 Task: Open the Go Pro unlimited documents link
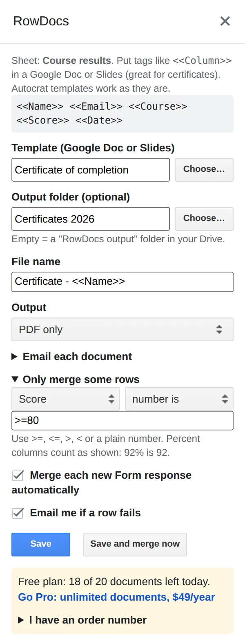click(116, 597)
